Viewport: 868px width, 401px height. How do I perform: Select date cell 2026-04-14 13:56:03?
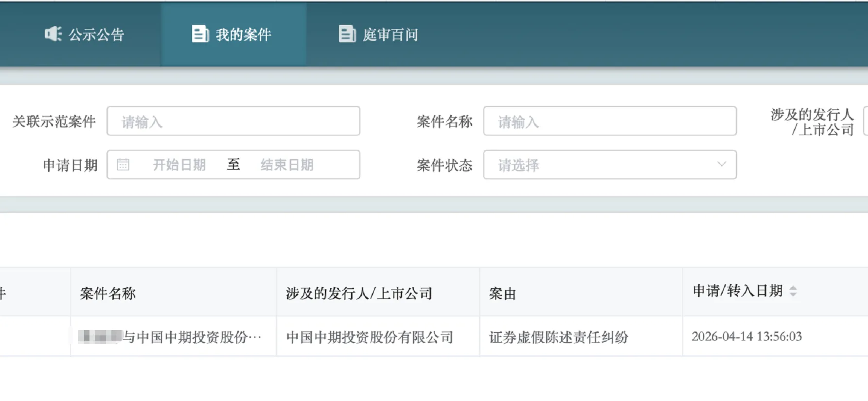click(746, 336)
